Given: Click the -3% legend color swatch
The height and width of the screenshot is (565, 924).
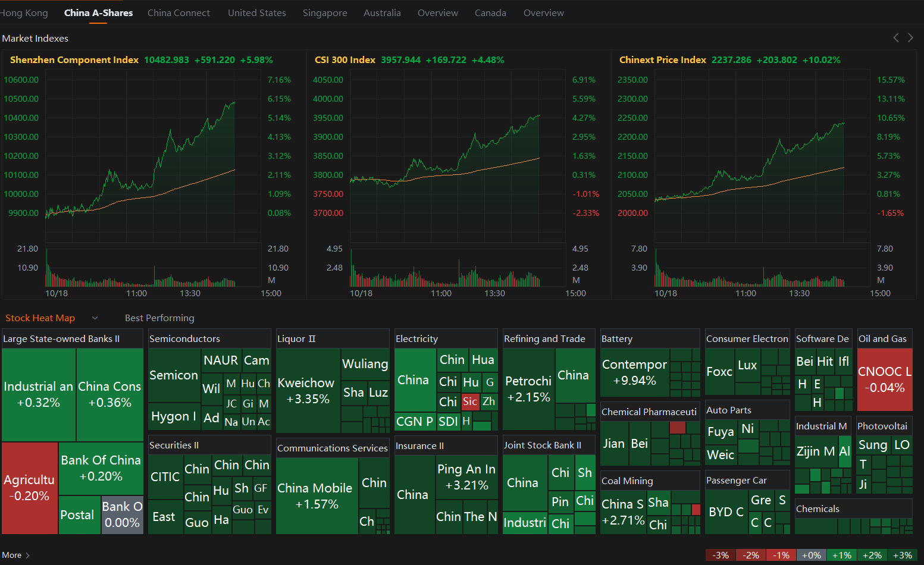Looking at the screenshot, I should (721, 555).
